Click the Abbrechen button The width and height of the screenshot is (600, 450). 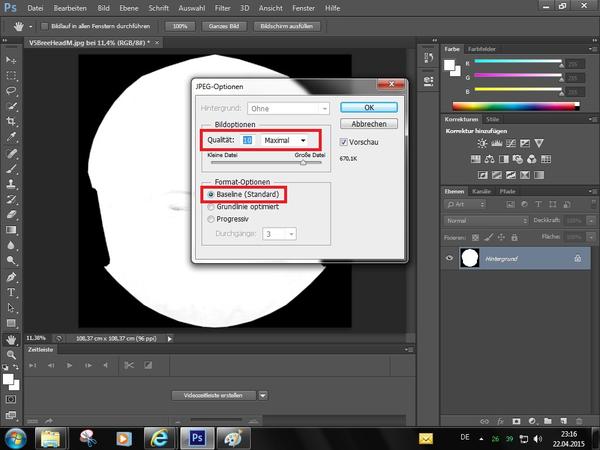pos(369,124)
